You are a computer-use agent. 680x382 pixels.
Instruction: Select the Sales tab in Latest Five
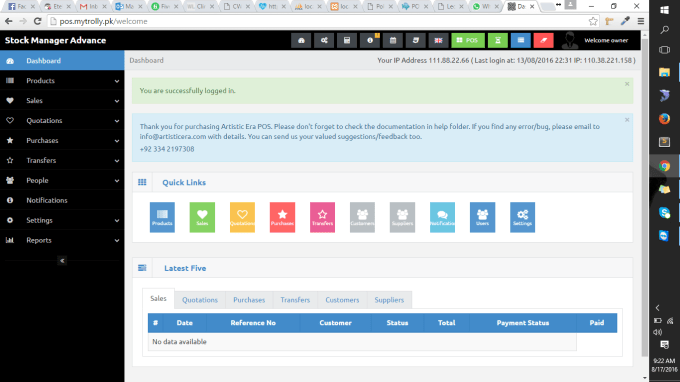(x=158, y=299)
